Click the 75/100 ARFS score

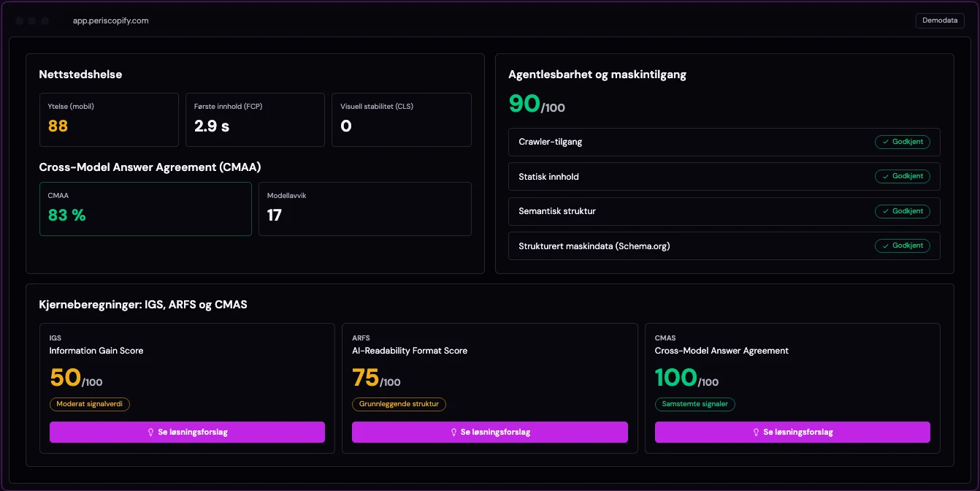click(x=376, y=378)
